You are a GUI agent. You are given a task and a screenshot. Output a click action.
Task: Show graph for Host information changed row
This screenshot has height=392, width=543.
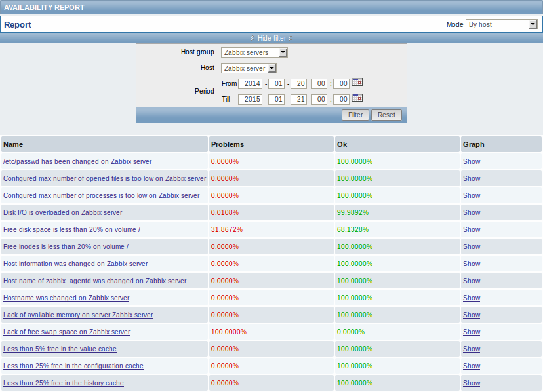[472, 264]
